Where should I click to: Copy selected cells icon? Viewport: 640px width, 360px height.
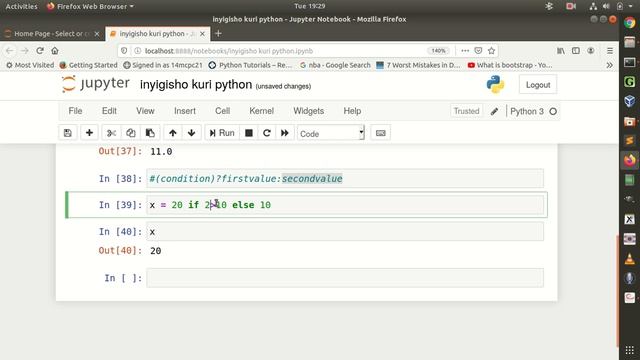131,133
